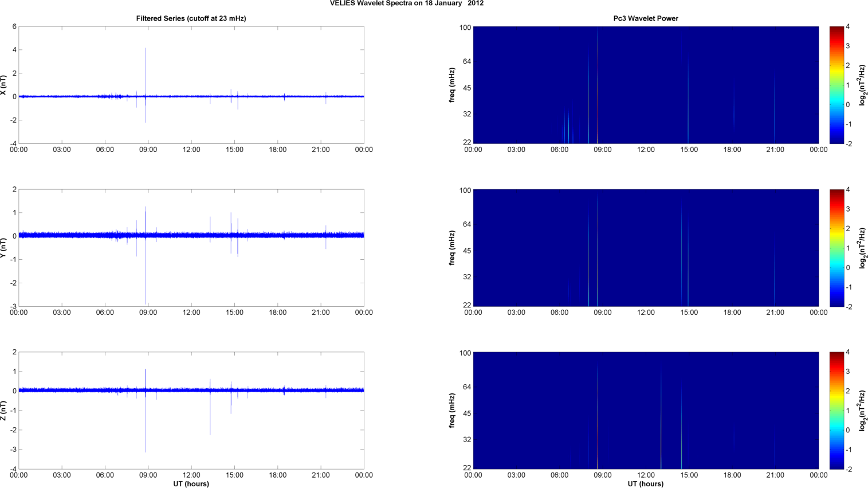
Task: Click the downward spike near 13:00 in Z series
Action: click(x=210, y=407)
